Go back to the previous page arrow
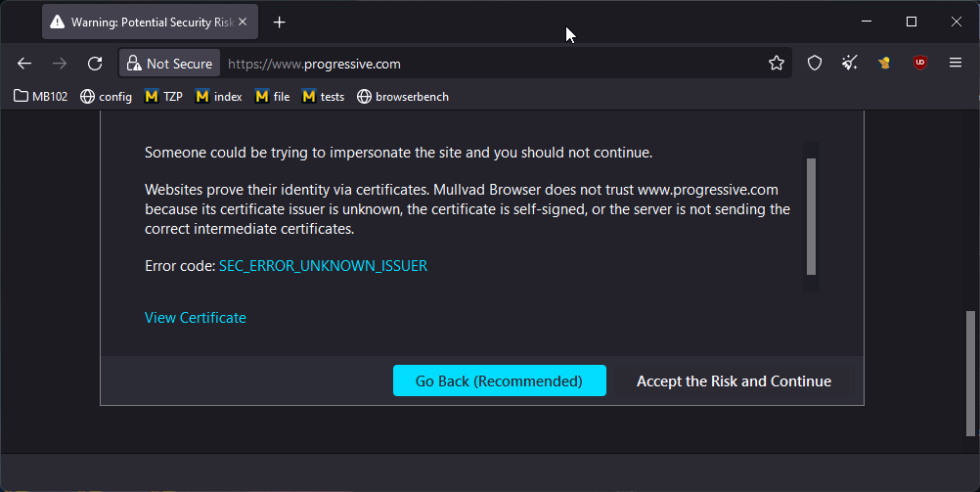Screen dimensions: 980x492 [24, 64]
